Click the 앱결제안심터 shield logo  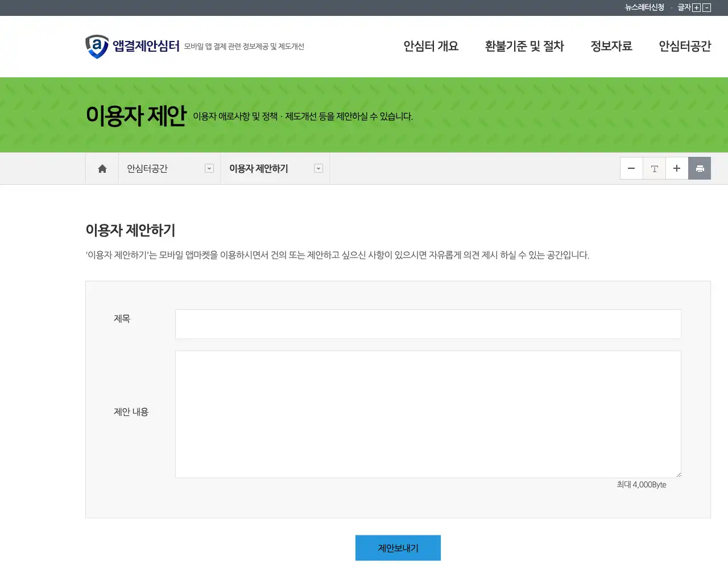(97, 47)
